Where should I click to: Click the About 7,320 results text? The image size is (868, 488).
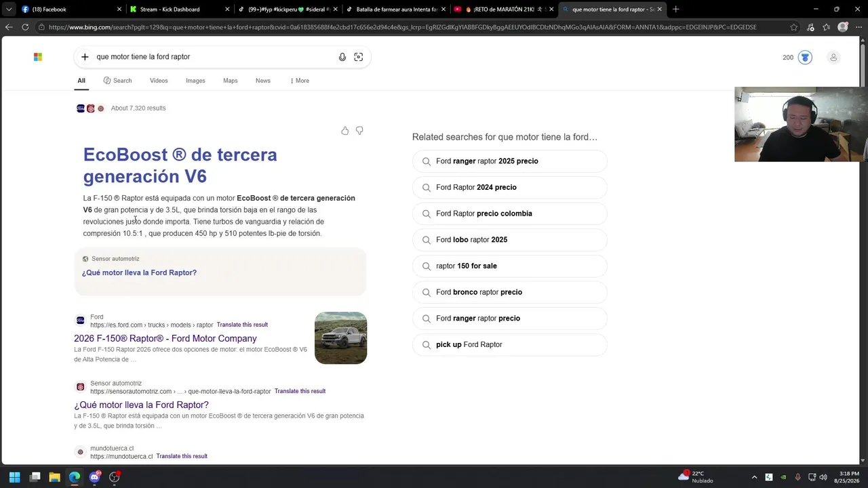(x=138, y=108)
